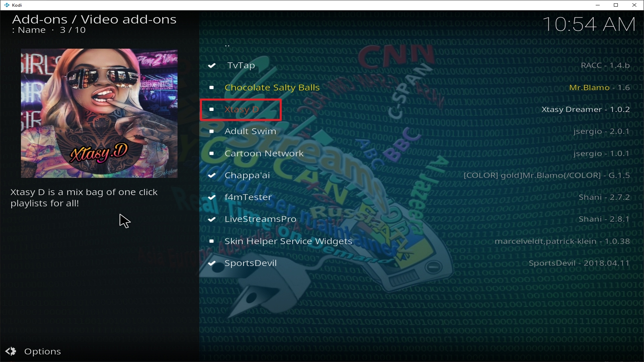
Task: Click the 10:54 AM clock
Action: pyautogui.click(x=589, y=24)
